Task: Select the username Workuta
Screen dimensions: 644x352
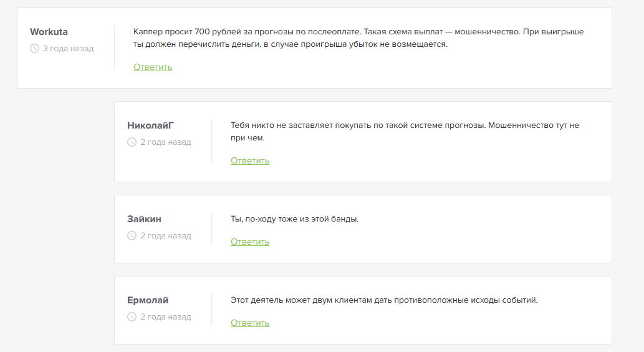Action: 49,32
